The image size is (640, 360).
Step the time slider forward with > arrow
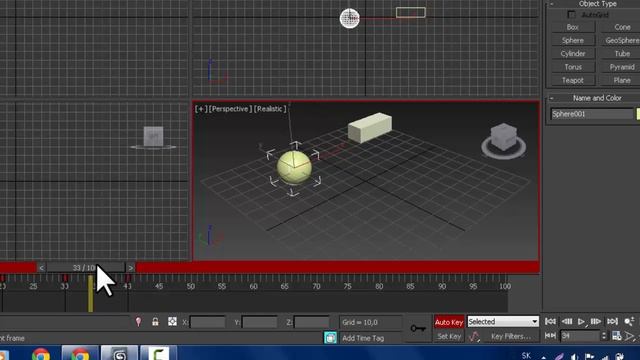[130, 268]
